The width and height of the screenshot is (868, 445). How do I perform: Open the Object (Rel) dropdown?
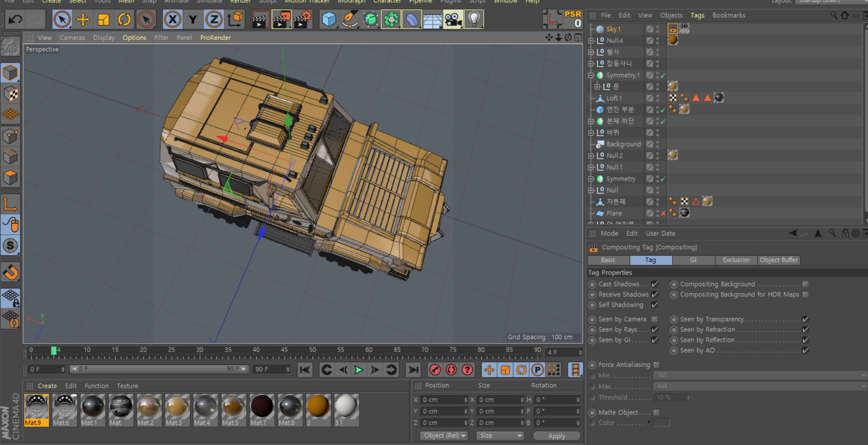(x=444, y=435)
